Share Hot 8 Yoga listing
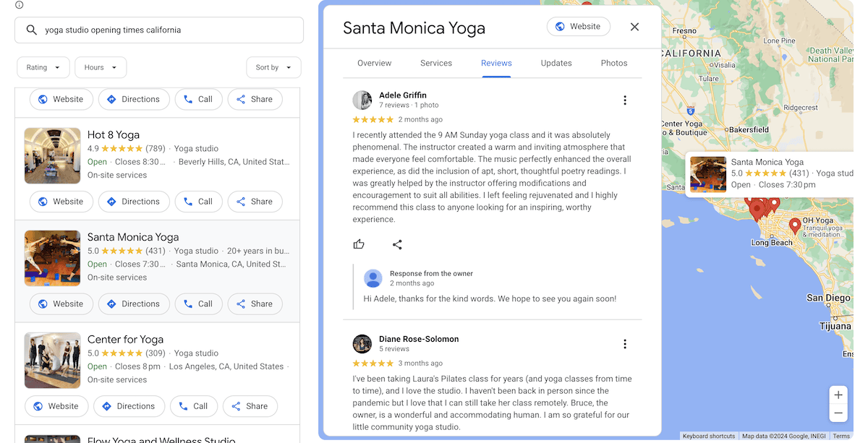The width and height of the screenshot is (868, 443). tap(255, 202)
